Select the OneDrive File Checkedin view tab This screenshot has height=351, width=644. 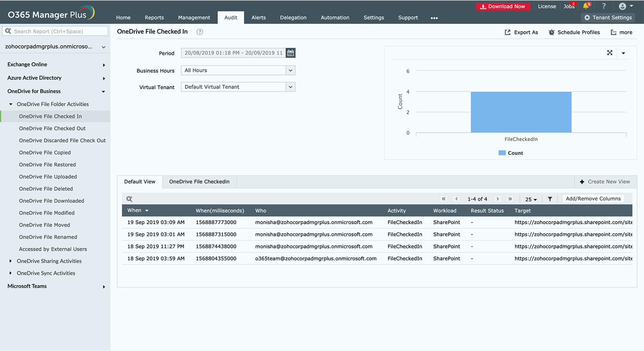point(199,181)
